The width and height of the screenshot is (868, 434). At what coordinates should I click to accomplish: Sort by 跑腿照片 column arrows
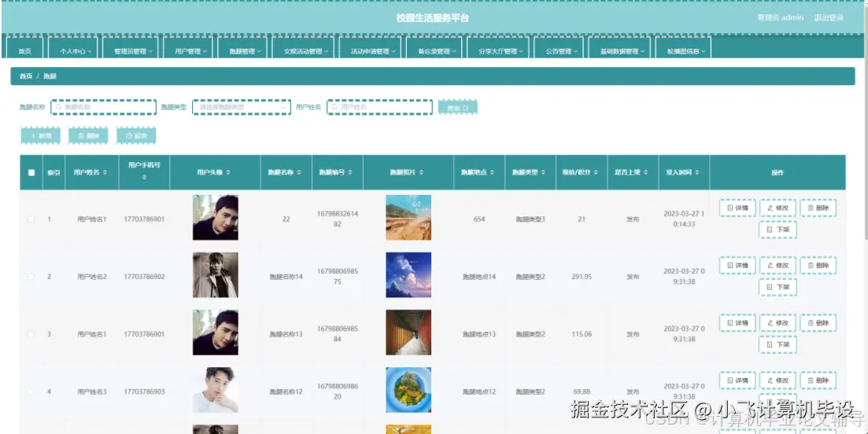coord(421,172)
